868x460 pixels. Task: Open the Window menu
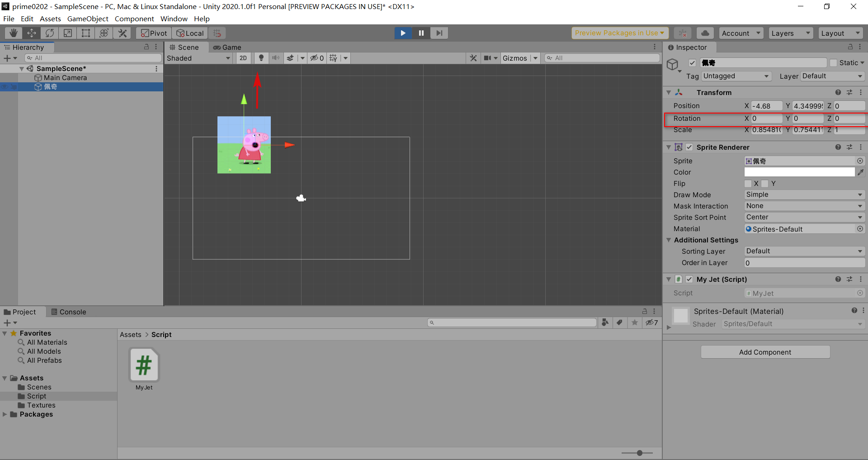174,19
